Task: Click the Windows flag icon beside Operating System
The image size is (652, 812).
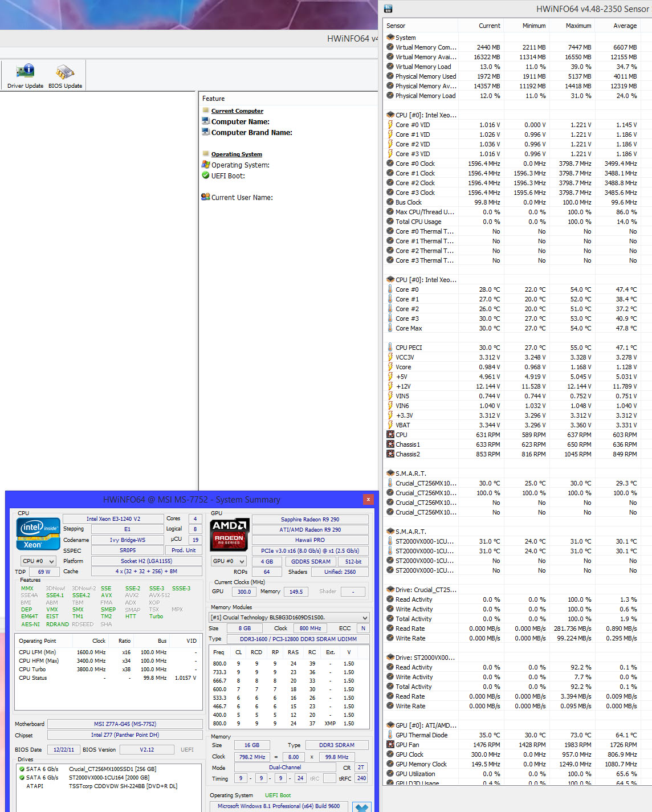Action: pos(206,165)
